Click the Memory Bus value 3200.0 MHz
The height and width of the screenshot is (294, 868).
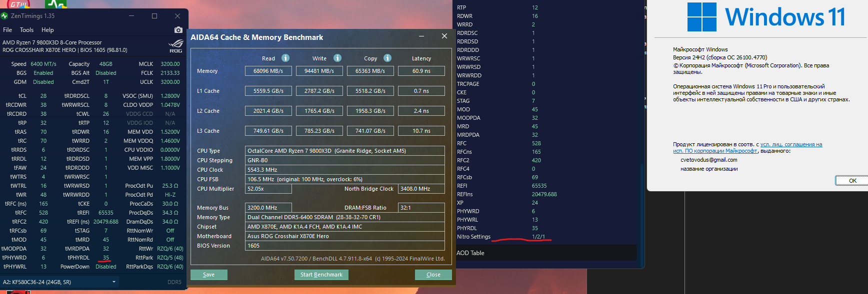point(268,208)
